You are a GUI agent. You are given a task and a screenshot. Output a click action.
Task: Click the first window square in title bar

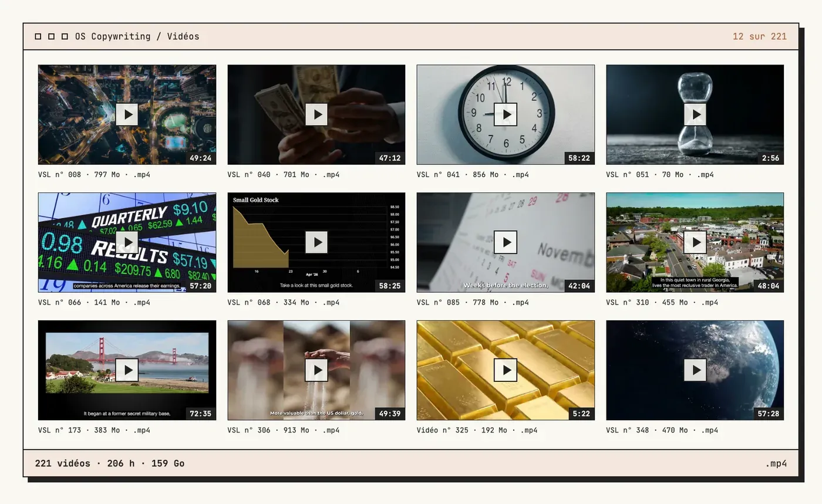tap(38, 36)
